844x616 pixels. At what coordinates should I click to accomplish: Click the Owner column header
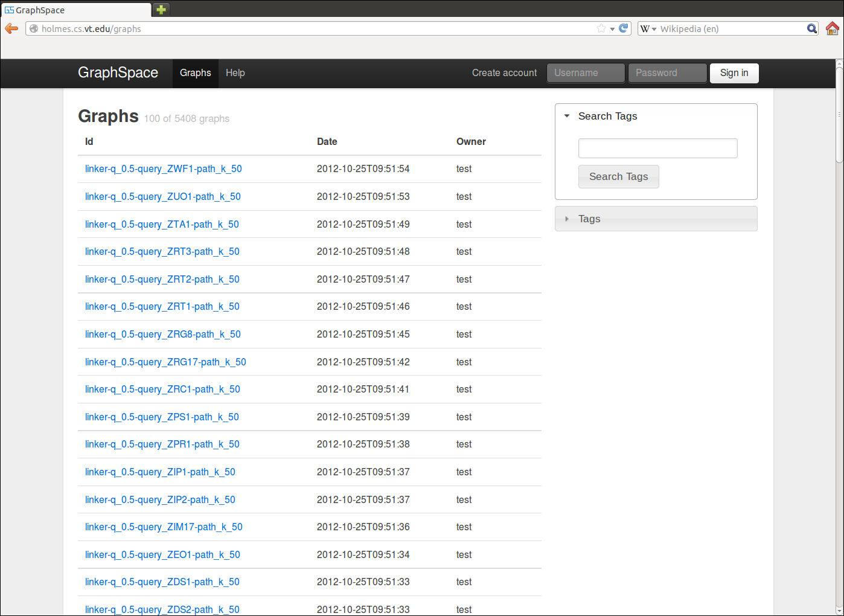coord(471,141)
